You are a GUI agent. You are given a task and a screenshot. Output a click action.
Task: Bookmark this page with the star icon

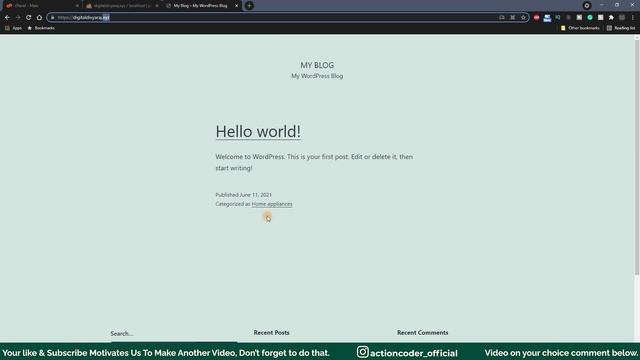523,18
